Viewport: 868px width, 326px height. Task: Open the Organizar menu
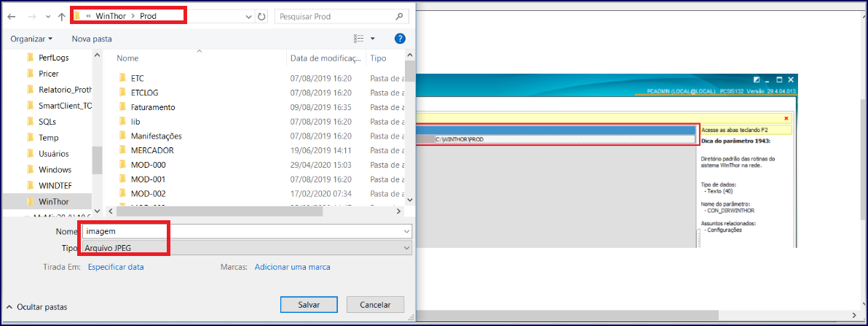(x=31, y=39)
